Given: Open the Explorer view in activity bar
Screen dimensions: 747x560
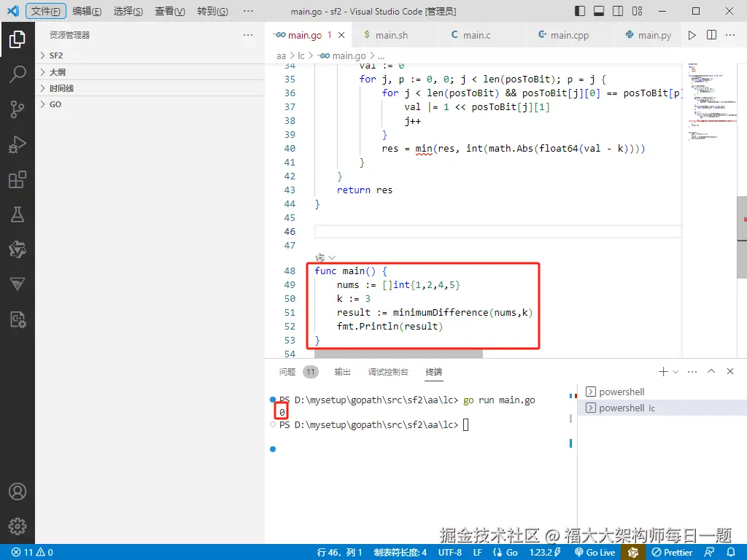Looking at the screenshot, I should click(x=18, y=39).
